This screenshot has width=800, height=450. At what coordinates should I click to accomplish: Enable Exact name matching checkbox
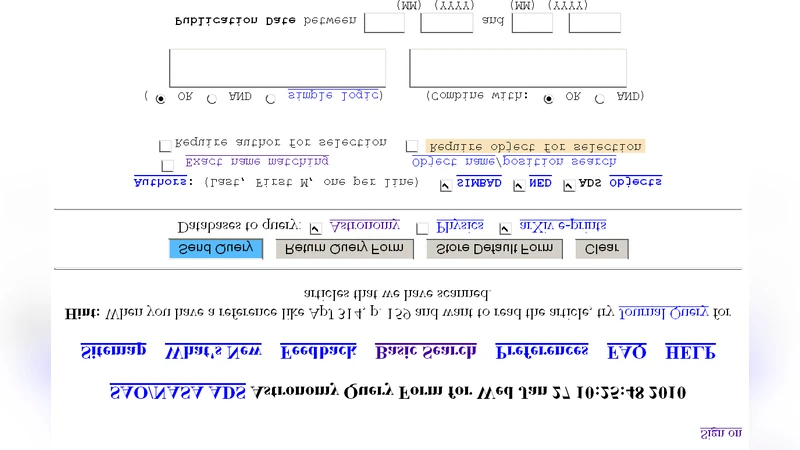click(167, 165)
